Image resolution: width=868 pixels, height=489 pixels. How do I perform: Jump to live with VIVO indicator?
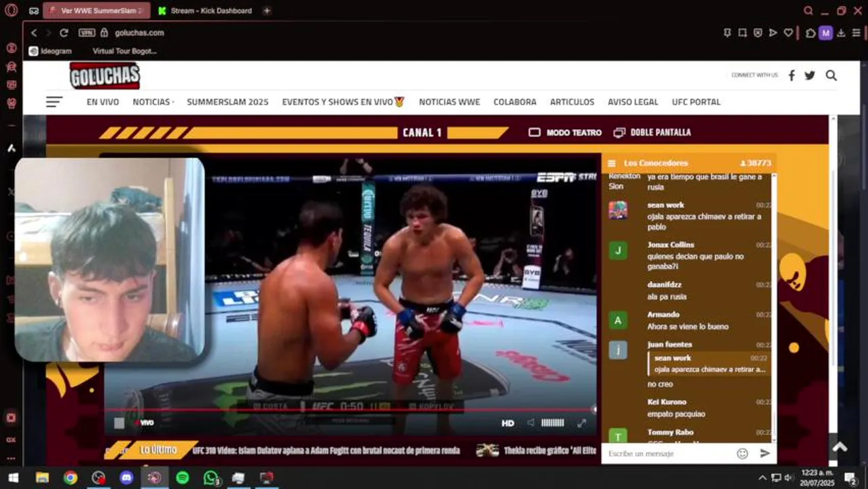pos(144,423)
